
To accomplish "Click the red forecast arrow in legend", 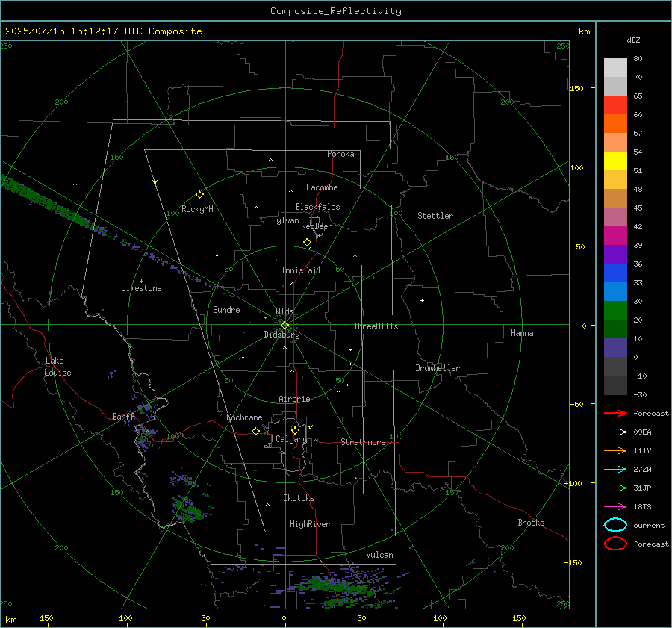I will (x=615, y=413).
